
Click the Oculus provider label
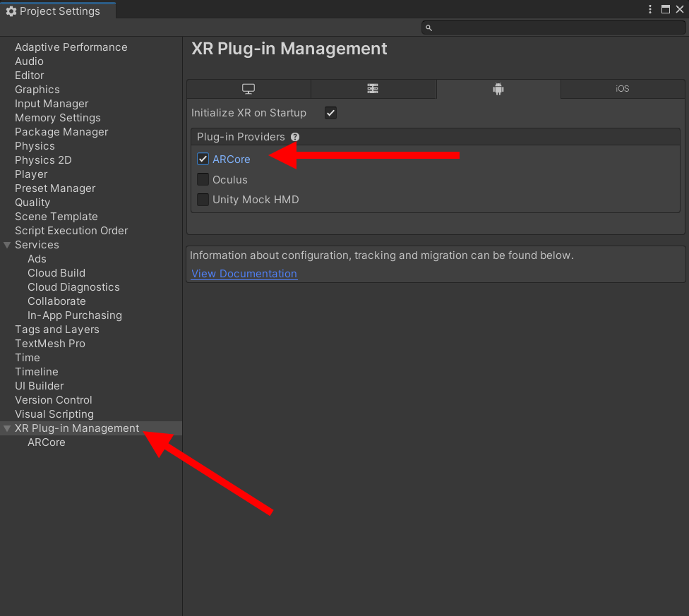pyautogui.click(x=230, y=179)
